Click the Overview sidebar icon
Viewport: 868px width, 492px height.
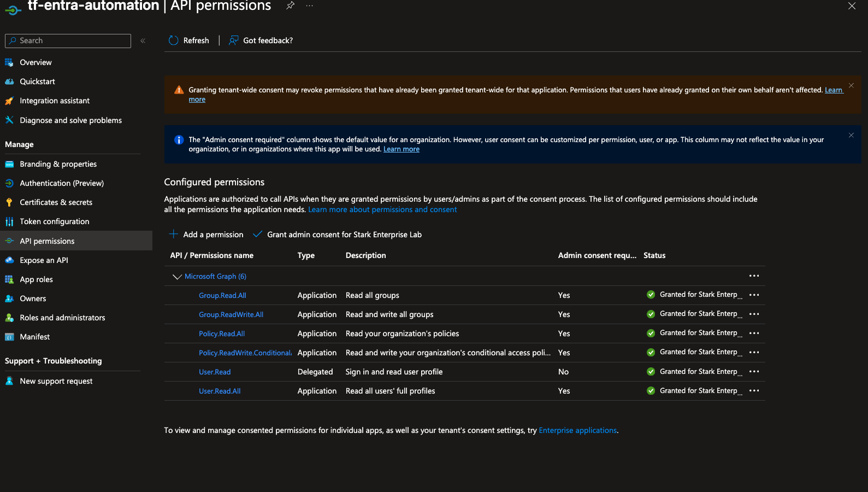point(9,62)
